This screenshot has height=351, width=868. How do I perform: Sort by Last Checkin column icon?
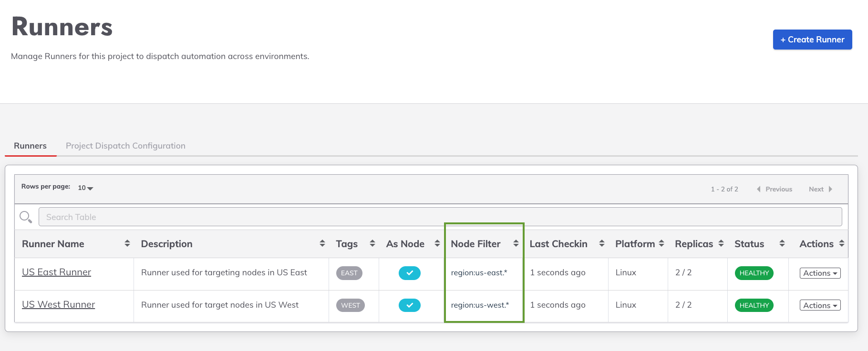(x=601, y=243)
